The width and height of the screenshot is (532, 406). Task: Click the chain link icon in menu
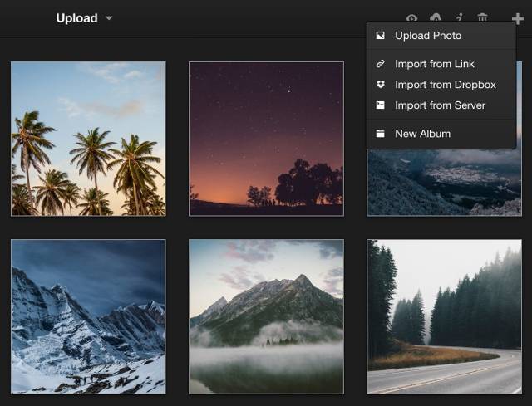(380, 64)
